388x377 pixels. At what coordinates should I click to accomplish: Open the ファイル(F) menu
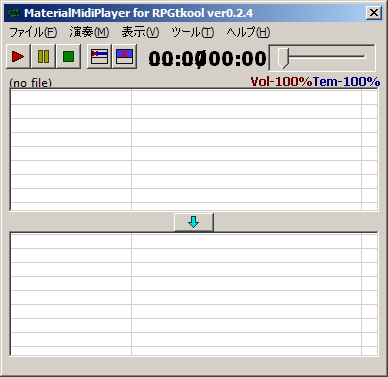[33, 32]
